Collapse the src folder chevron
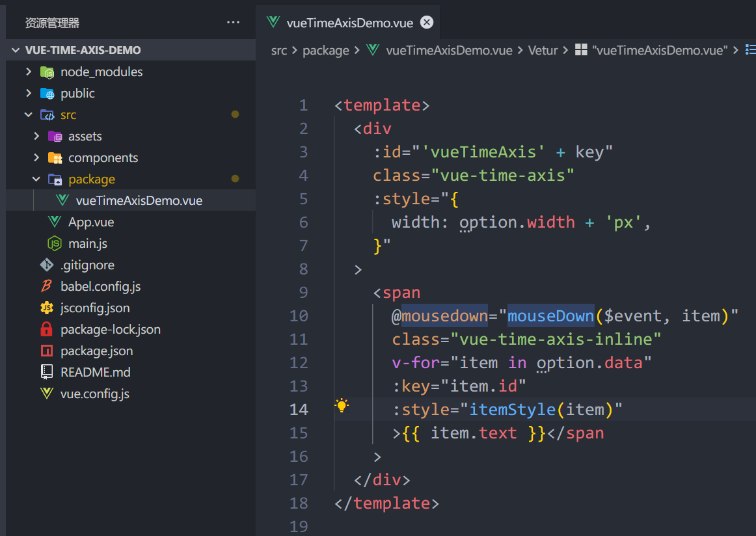Image resolution: width=756 pixels, height=536 pixels. coord(29,114)
